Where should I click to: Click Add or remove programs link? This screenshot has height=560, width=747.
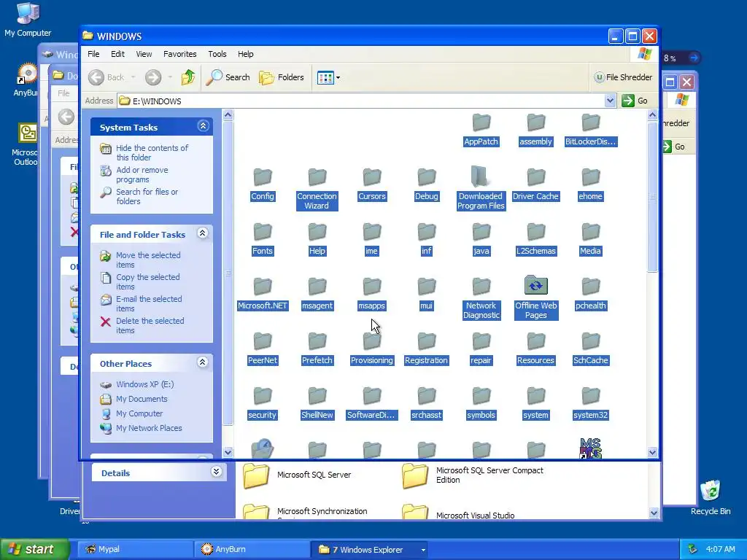pyautogui.click(x=142, y=175)
